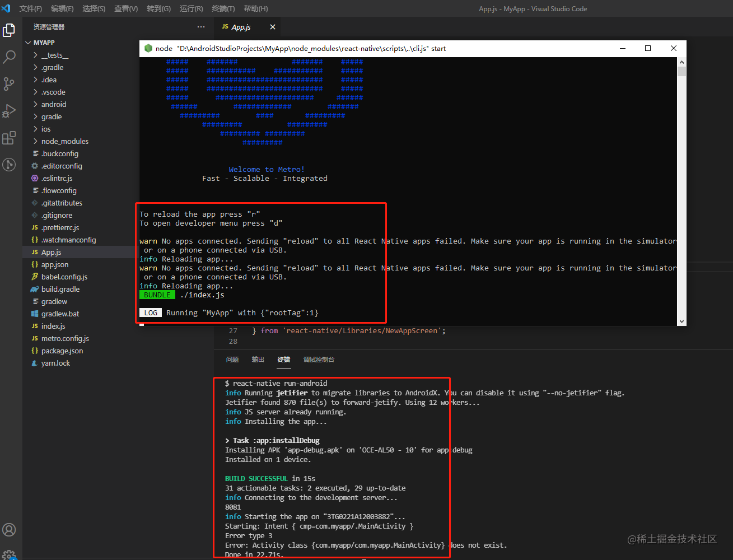The image size is (733, 560).
Task: Open Explorer more actions ellipsis menu
Action: pyautogui.click(x=201, y=27)
